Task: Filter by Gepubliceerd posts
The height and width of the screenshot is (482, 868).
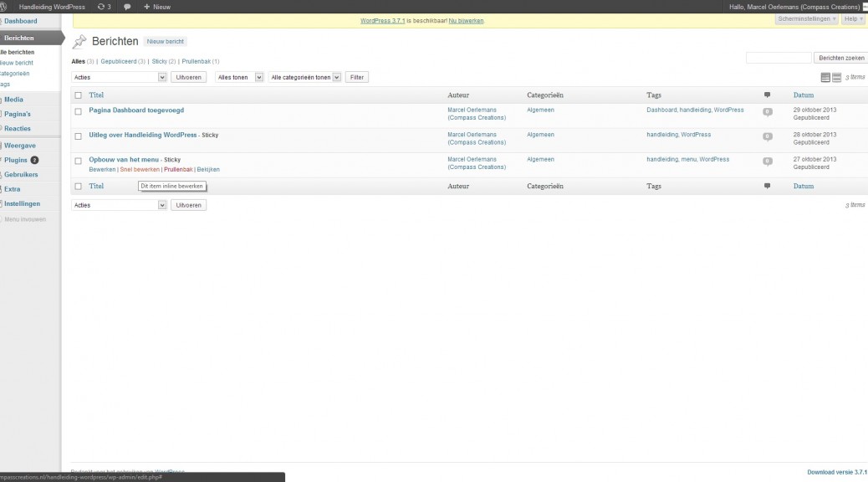Action: tap(119, 61)
